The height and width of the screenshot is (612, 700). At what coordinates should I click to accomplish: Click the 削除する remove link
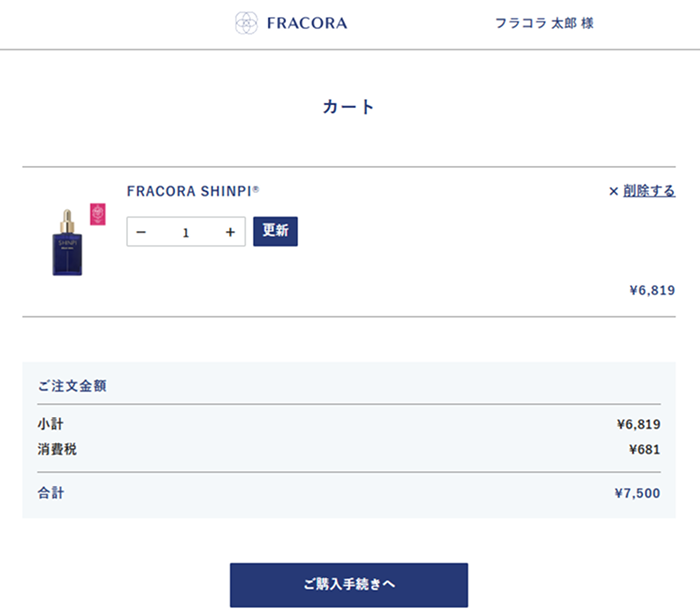(649, 191)
